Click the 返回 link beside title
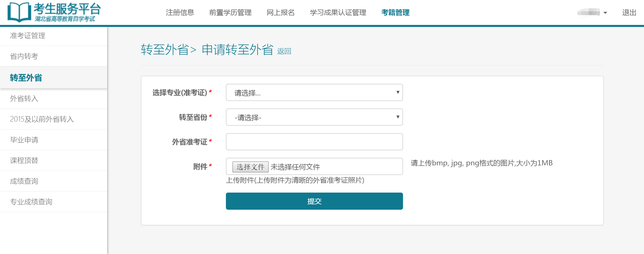 click(x=284, y=51)
